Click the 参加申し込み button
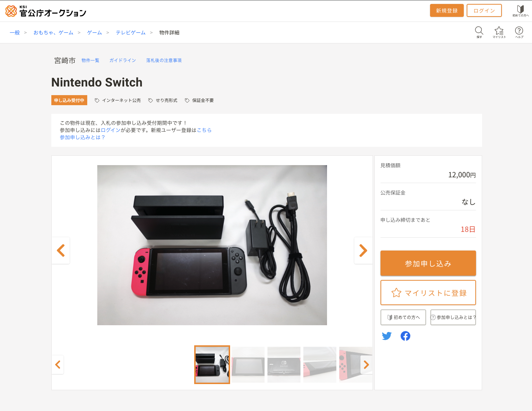 [428, 263]
